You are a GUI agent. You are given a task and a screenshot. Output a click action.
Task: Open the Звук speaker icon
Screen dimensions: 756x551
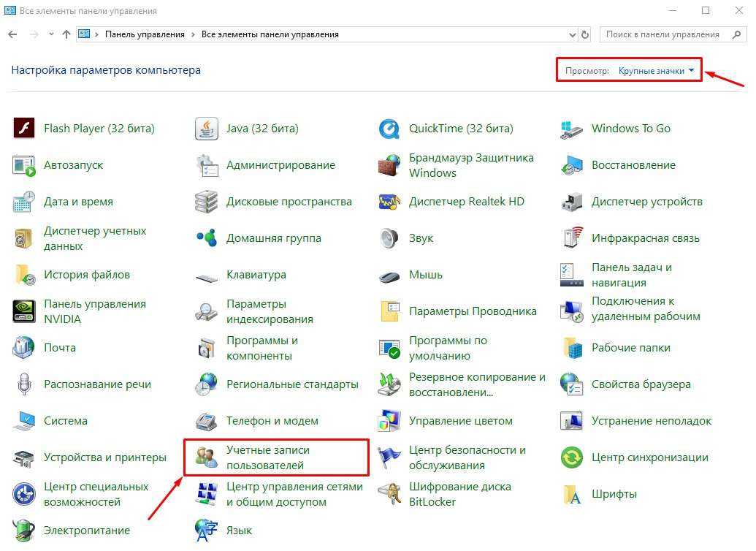pos(389,238)
